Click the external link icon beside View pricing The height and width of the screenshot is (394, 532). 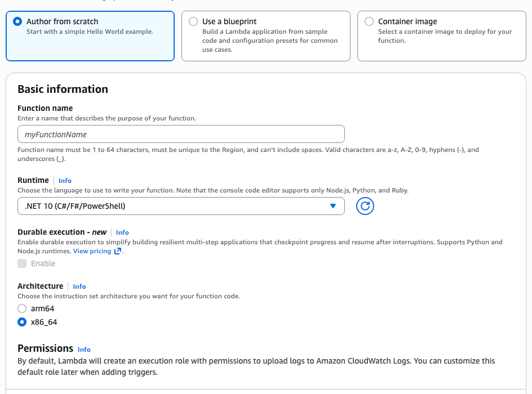click(x=118, y=251)
